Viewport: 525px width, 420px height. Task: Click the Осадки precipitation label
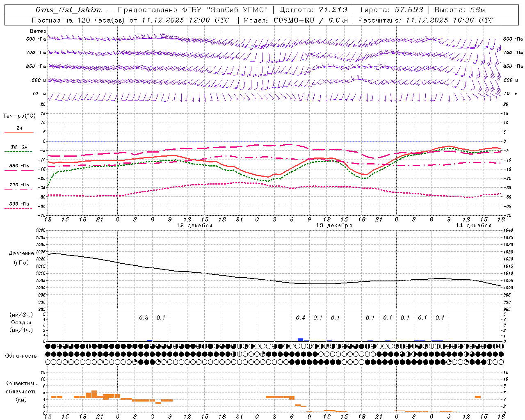21,322
